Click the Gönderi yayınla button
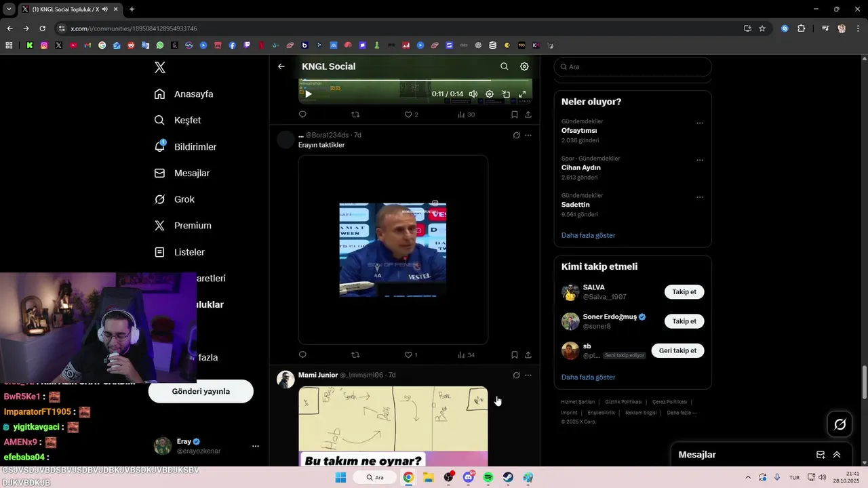This screenshot has height=488, width=868. (201, 391)
